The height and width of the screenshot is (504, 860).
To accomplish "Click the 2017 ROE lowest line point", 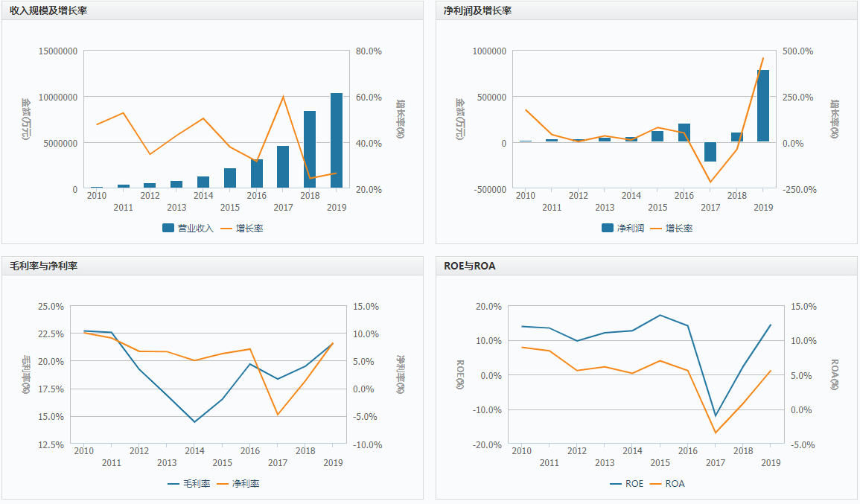I will 716,415.
